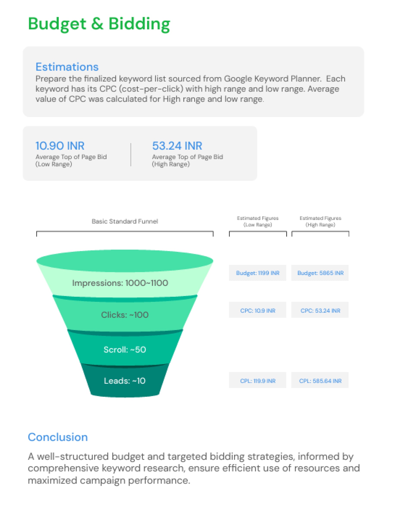This screenshot has width=420, height=525.
Task: Select the Low Range bid caption
Action: coord(71,161)
